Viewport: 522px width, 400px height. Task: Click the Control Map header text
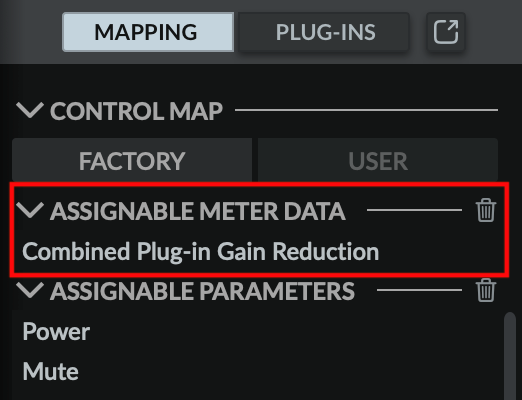(136, 111)
